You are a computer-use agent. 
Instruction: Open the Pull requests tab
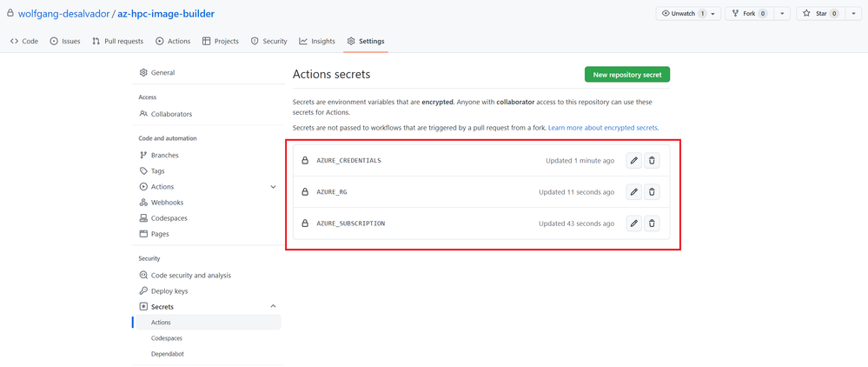click(118, 41)
